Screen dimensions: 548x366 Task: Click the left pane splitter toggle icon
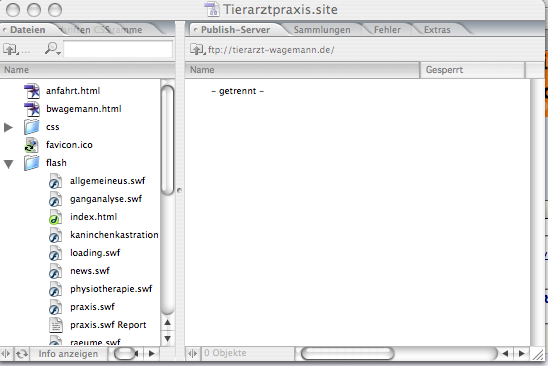coord(6,354)
